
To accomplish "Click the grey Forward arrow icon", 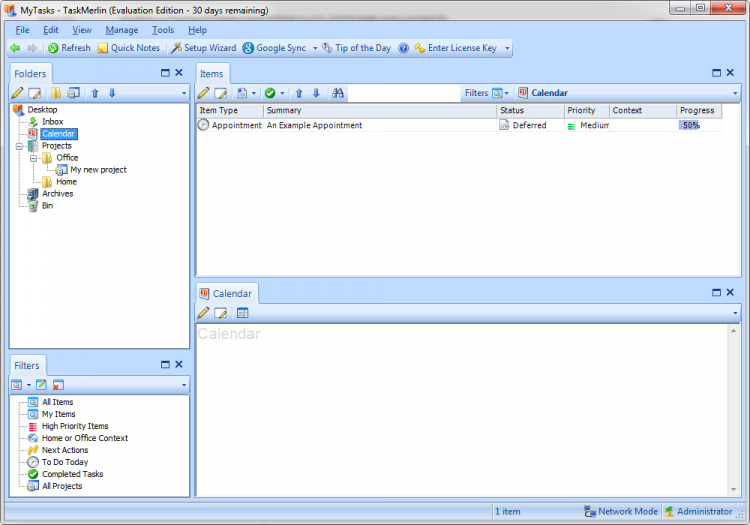I will click(32, 48).
